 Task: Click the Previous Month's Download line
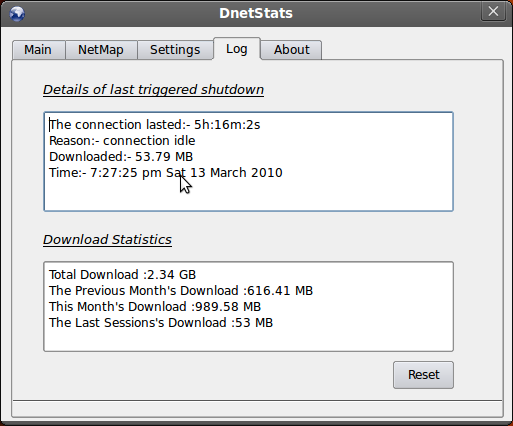coord(181,291)
